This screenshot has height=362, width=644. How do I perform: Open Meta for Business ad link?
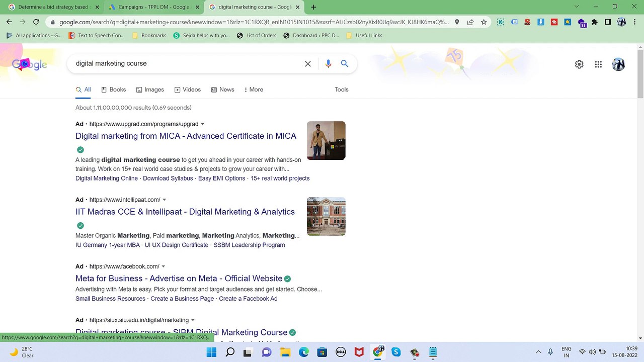point(179,279)
